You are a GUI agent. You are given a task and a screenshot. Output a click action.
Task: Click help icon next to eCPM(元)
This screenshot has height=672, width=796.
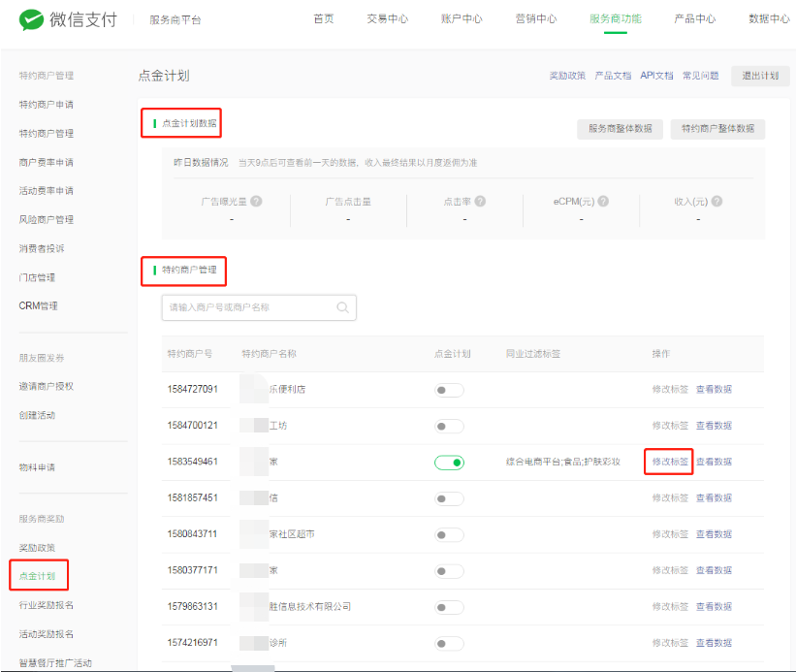coord(603,202)
